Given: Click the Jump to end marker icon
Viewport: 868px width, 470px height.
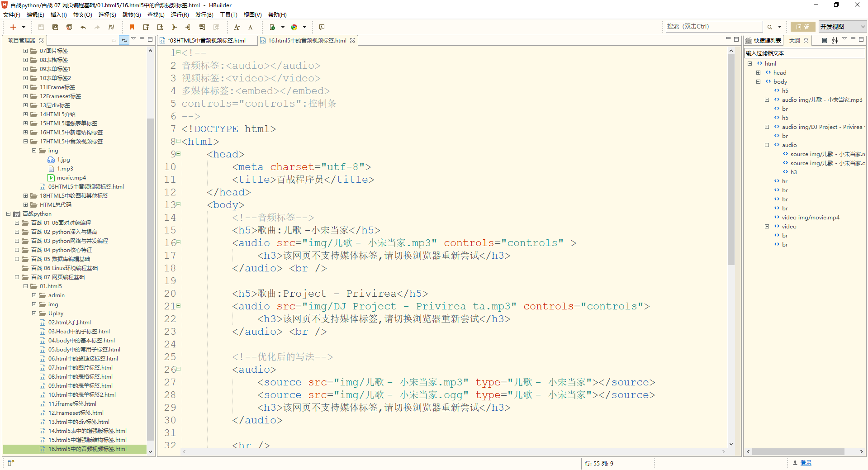Looking at the screenshot, I should click(188, 27).
